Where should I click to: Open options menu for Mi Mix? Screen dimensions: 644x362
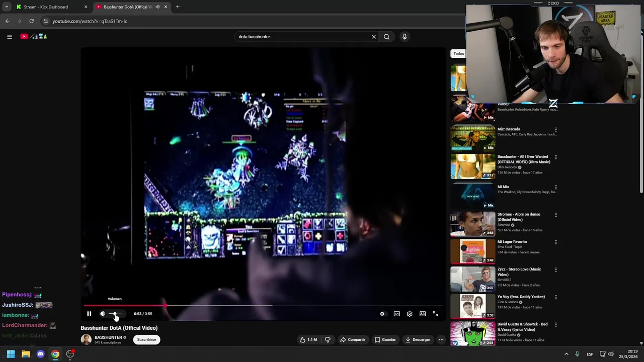pyautogui.click(x=556, y=187)
